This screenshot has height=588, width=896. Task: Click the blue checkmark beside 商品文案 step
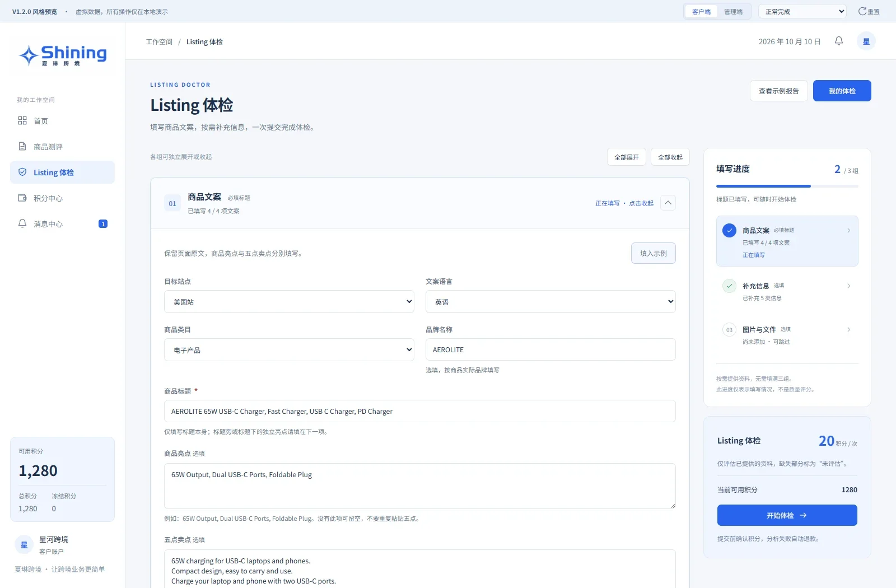729,230
